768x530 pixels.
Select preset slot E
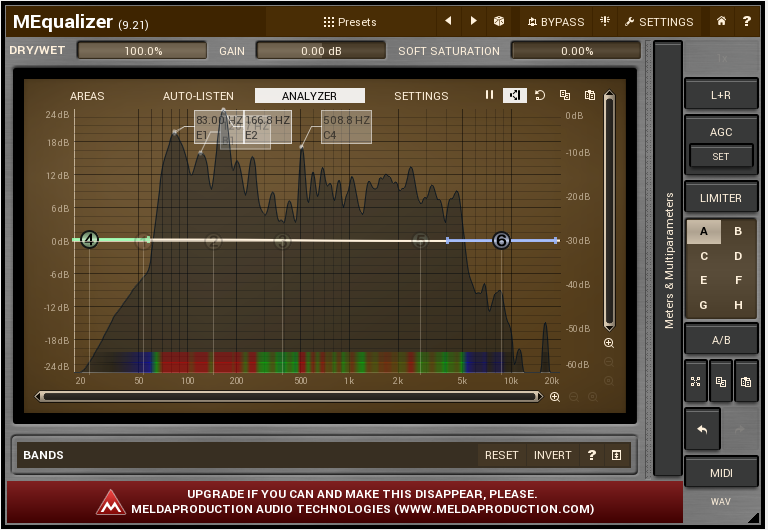point(704,280)
